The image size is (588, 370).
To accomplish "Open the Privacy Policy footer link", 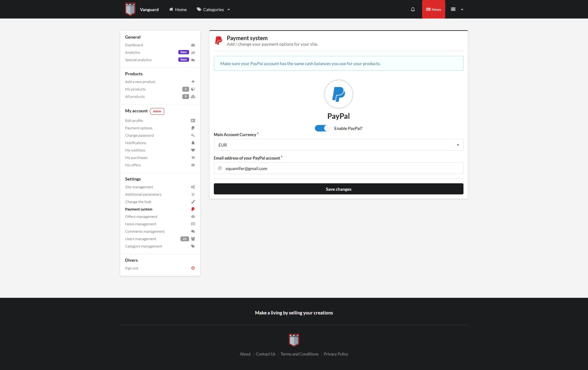I will (336, 354).
